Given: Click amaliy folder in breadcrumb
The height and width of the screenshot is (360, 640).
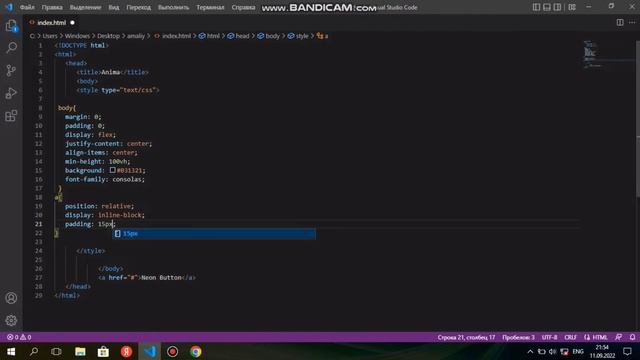Looking at the screenshot, I should pos(136,36).
